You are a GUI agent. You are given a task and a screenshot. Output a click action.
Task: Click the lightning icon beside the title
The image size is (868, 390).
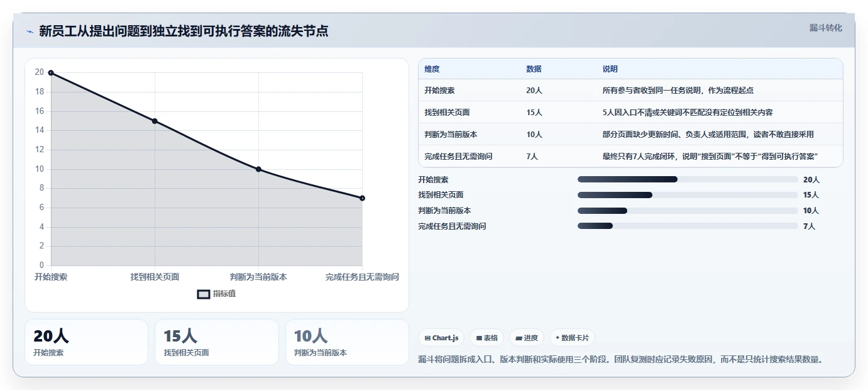coord(30,31)
